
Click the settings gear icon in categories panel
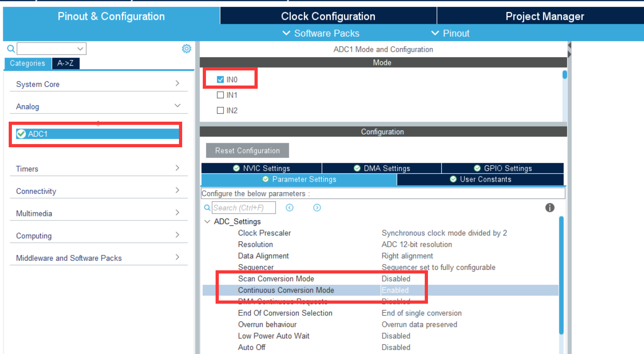(x=186, y=49)
